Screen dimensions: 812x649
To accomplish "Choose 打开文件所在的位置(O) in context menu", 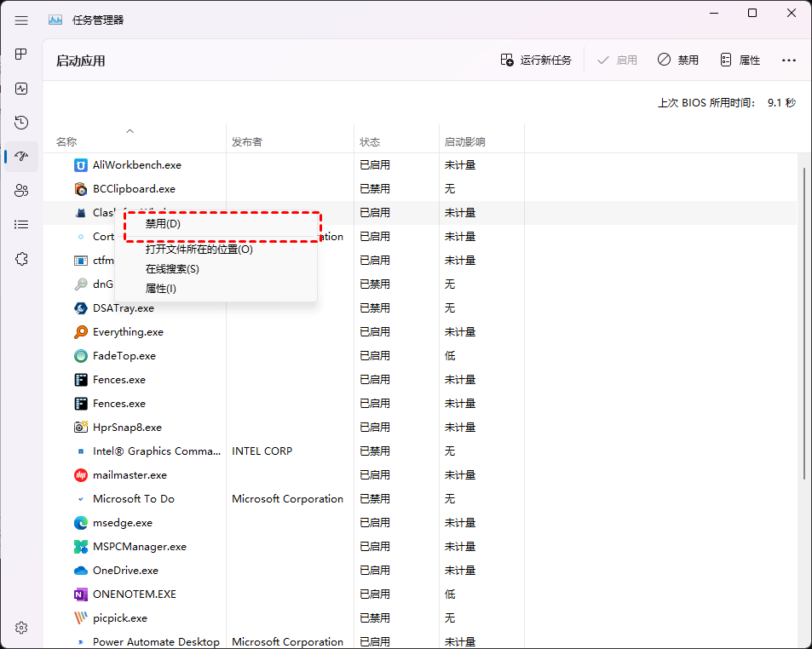I will (199, 250).
